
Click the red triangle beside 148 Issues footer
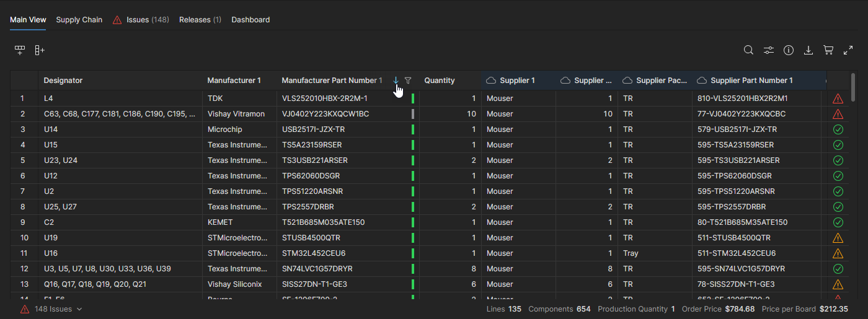pyautogui.click(x=25, y=309)
